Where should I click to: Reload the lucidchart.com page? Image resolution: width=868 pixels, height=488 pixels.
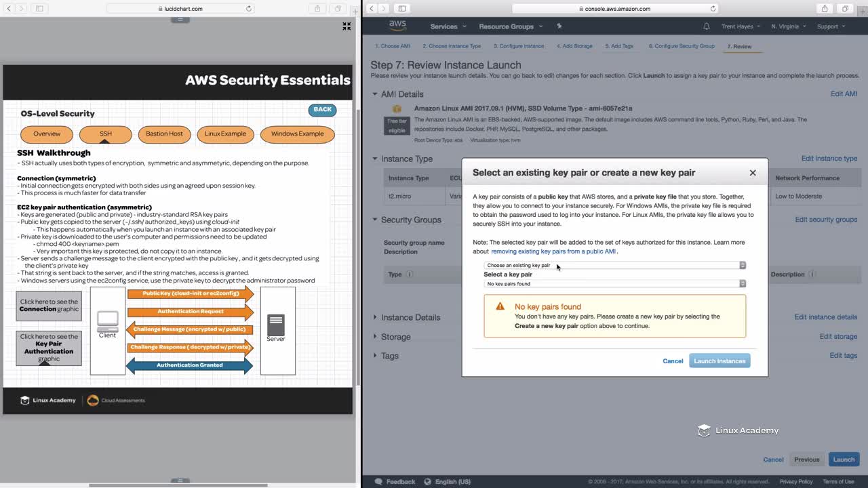click(x=249, y=9)
